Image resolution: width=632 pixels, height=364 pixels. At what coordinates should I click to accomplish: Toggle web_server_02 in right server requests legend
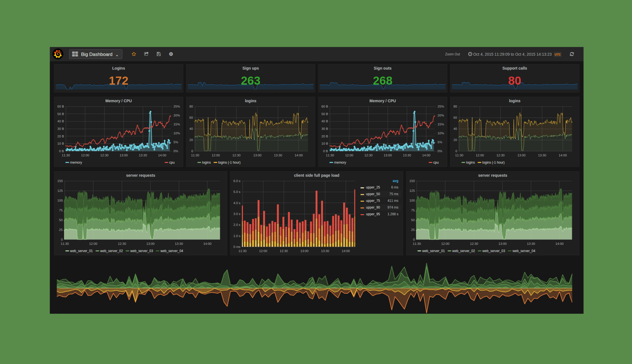click(x=461, y=251)
